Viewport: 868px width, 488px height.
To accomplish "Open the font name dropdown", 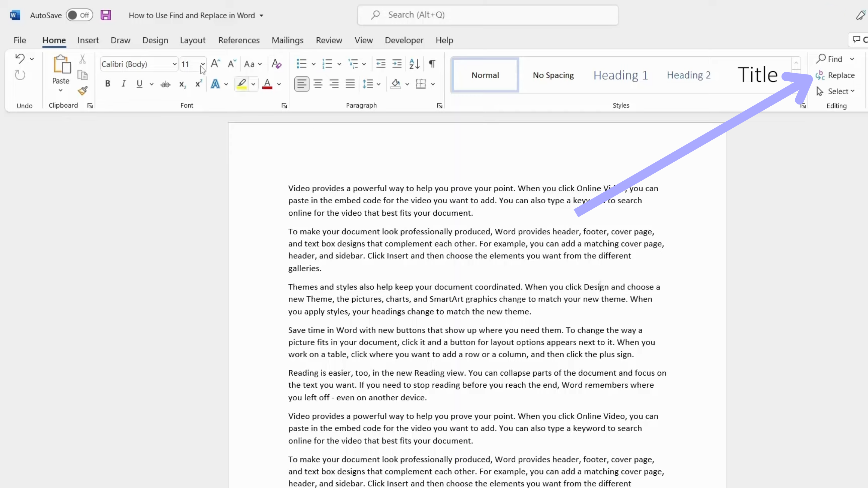I will (x=174, y=64).
